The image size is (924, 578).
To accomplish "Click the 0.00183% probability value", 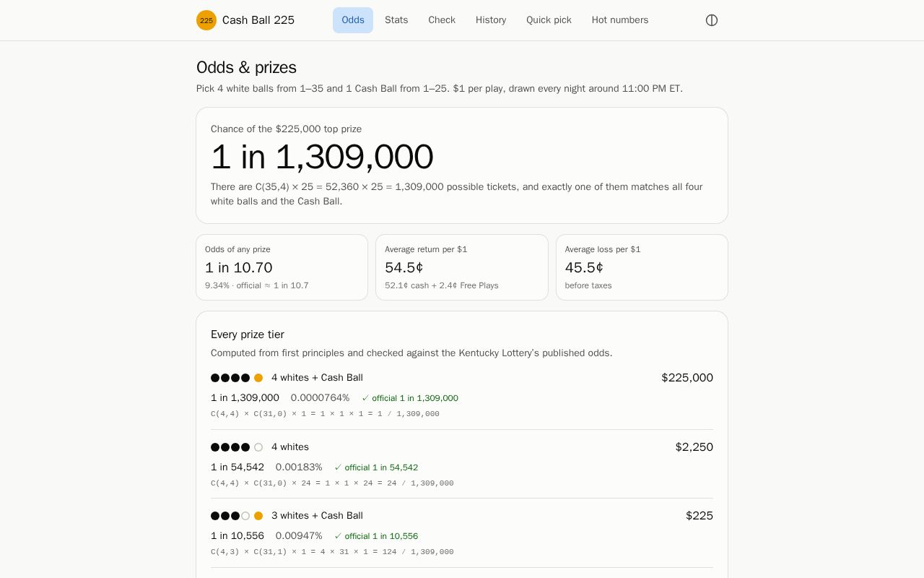I will [x=299, y=467].
